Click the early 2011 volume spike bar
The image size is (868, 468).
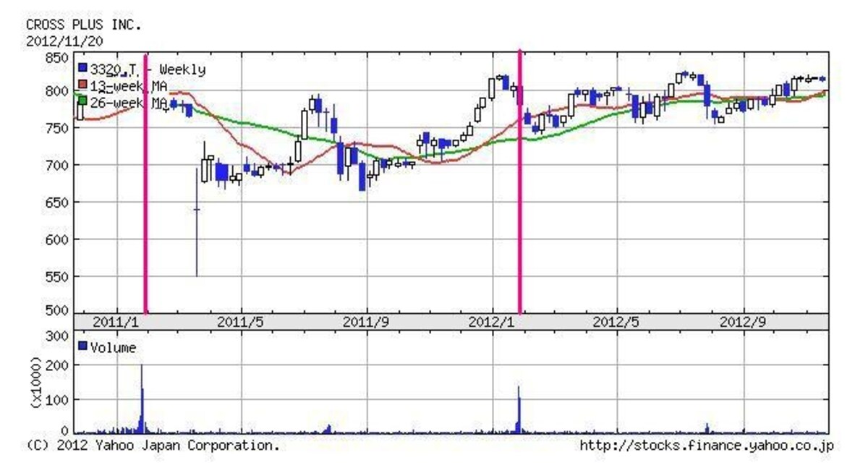click(142, 399)
